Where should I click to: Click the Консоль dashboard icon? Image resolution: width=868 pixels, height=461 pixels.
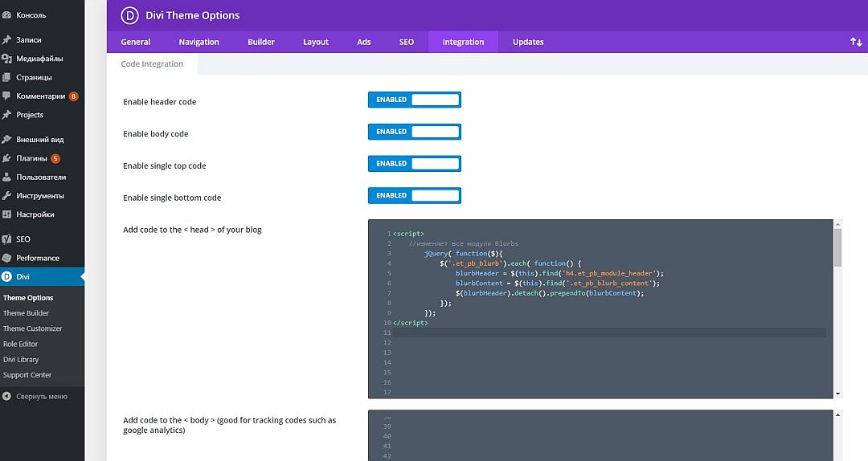coord(6,15)
